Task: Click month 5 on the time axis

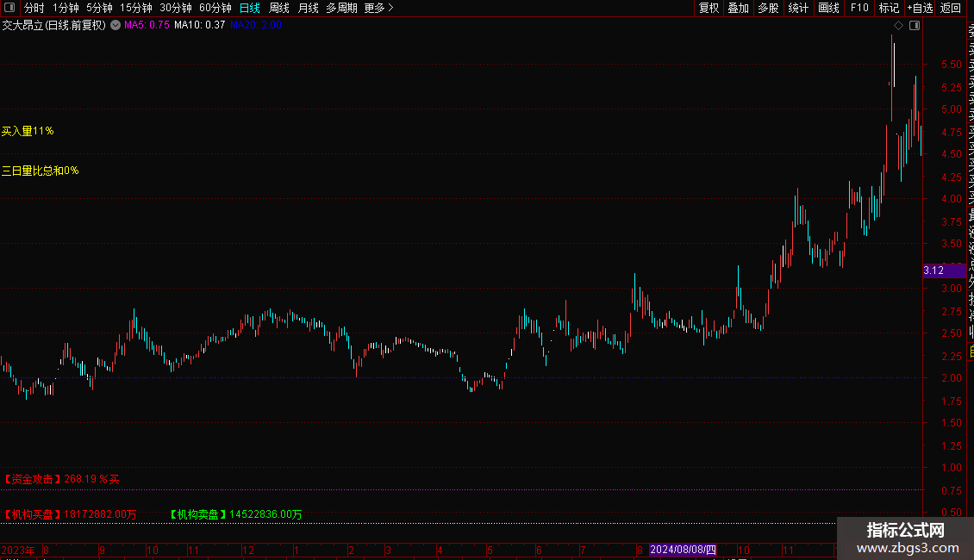Action: (x=490, y=550)
